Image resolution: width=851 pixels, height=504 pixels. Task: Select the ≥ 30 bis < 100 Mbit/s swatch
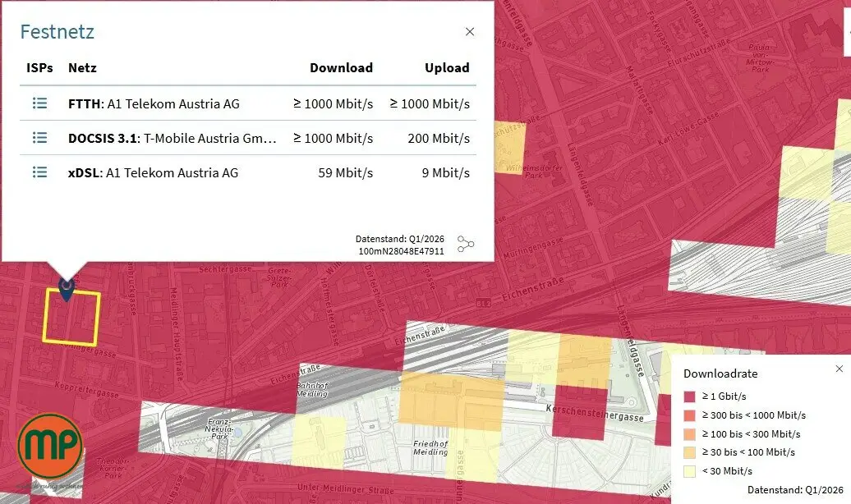[689, 452]
